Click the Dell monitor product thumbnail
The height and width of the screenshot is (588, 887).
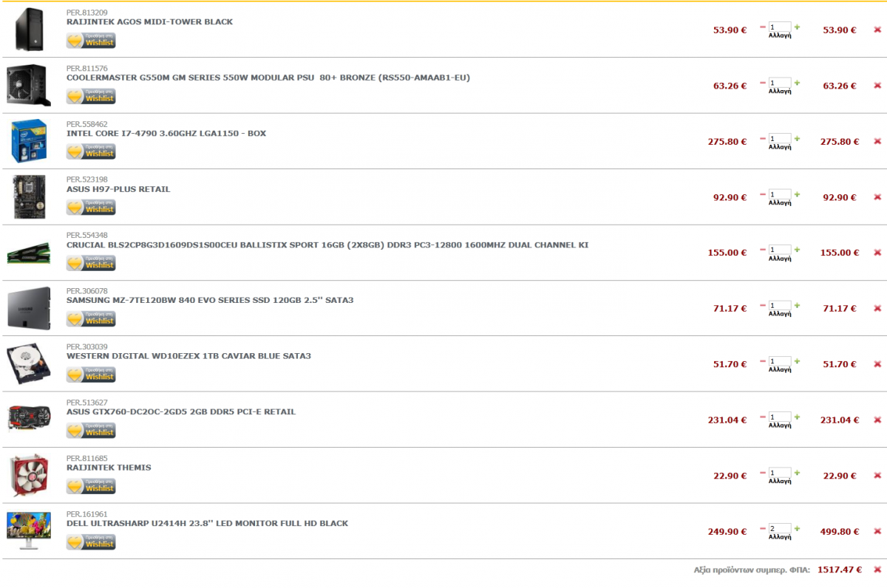point(29,530)
